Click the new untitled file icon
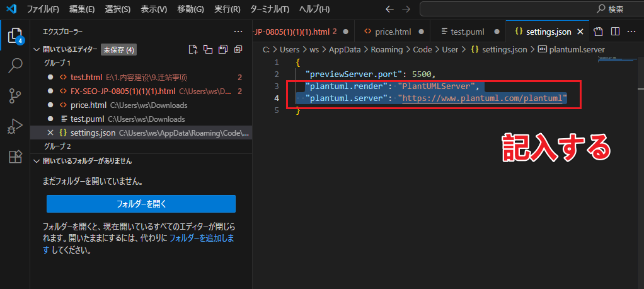The image size is (644, 289). pos(193,50)
